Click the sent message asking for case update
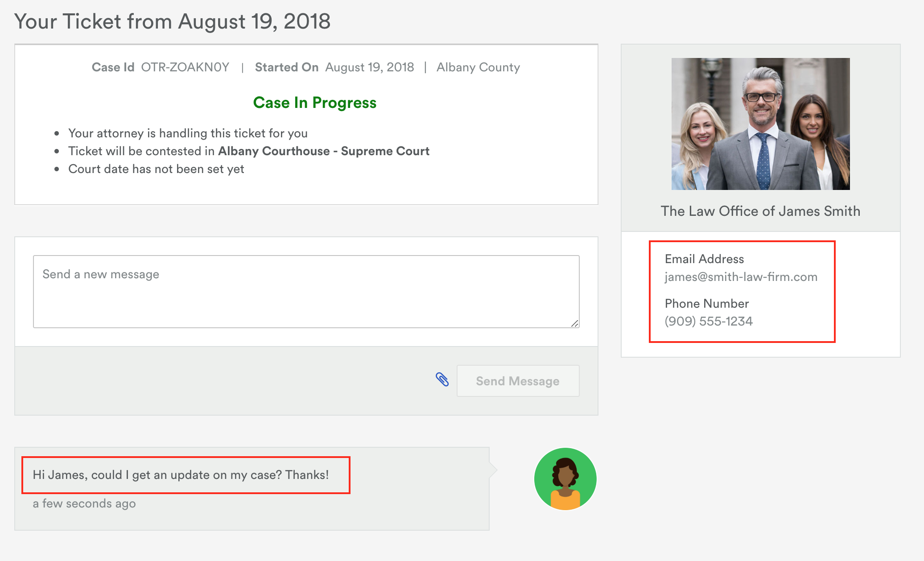Viewport: 924px width, 561px height. coord(181,475)
